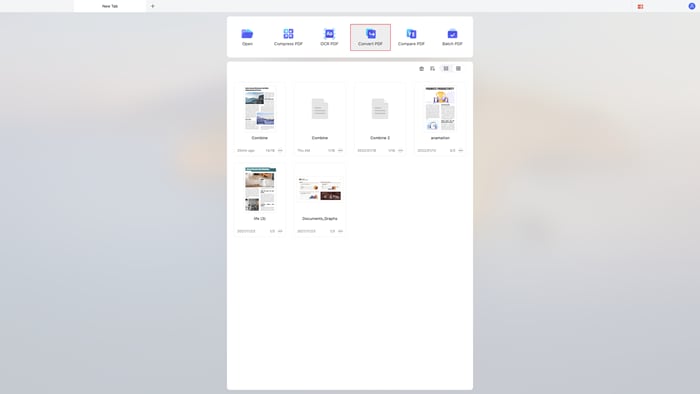The height and width of the screenshot is (394, 700).
Task: Click the red icon near top right
Action: click(x=640, y=6)
